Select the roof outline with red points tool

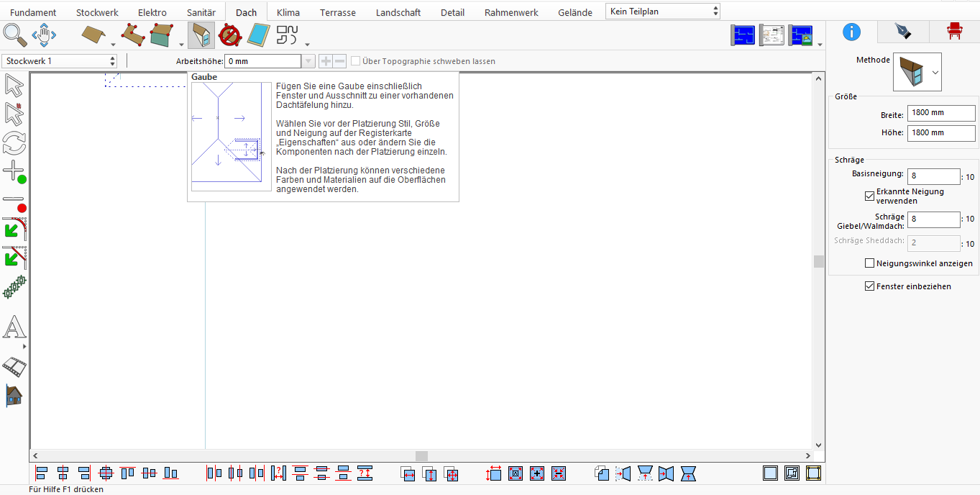134,35
